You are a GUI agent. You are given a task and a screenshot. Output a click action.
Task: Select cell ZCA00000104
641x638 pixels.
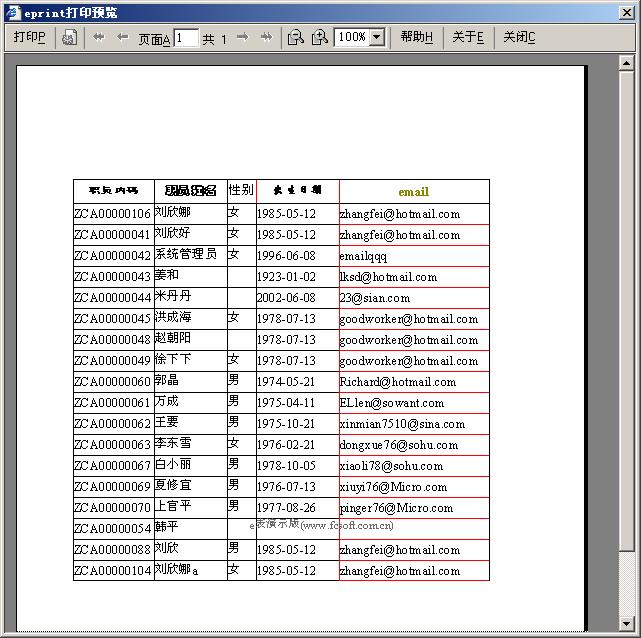(x=114, y=571)
